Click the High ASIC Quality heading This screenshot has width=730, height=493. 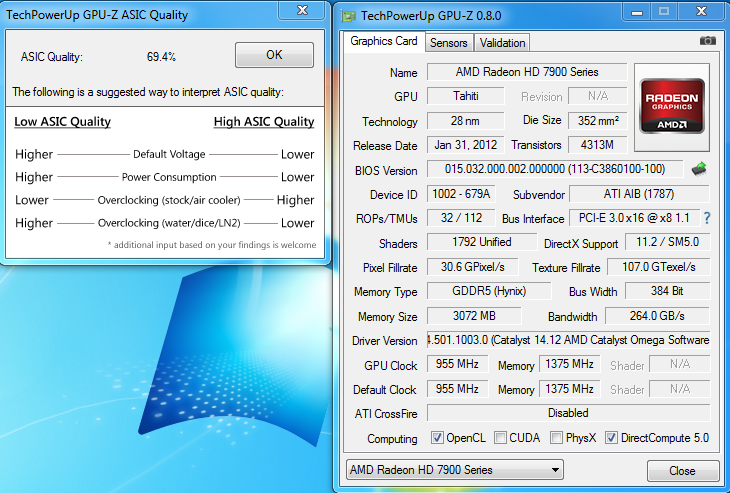click(264, 122)
